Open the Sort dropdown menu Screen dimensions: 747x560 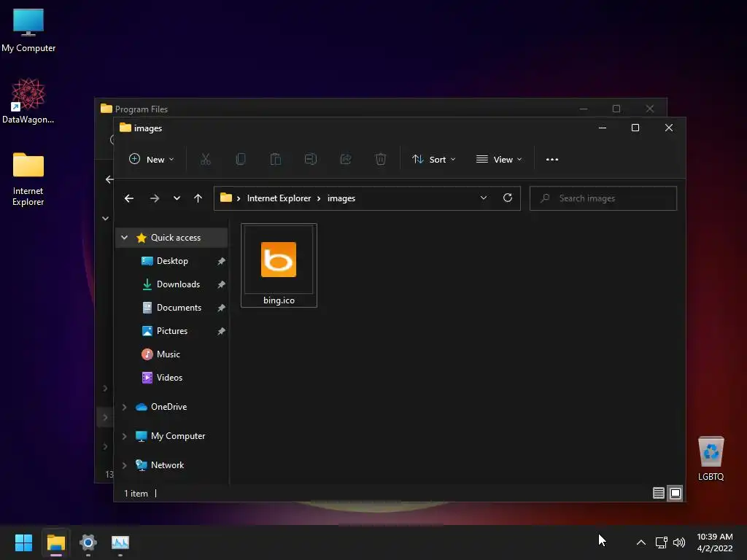[x=433, y=160]
